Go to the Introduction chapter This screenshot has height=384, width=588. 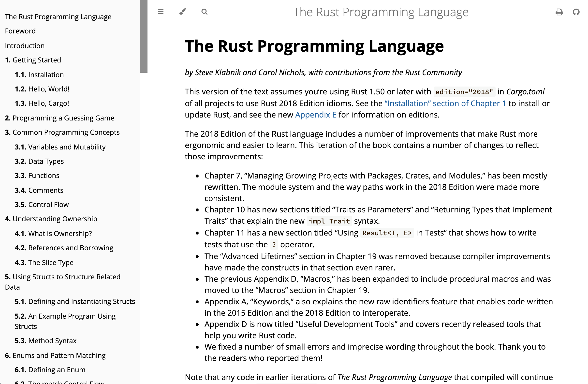25,46
